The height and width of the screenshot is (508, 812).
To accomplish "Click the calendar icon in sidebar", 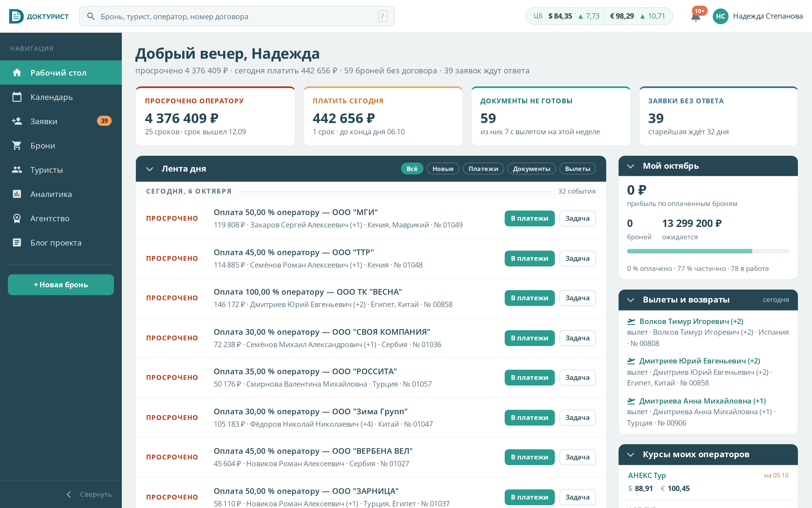I will tap(17, 97).
